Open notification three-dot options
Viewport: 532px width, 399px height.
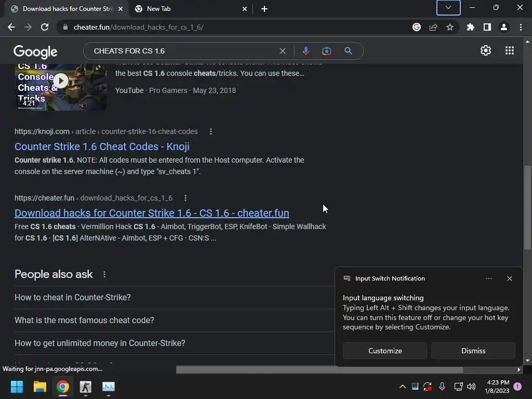(x=488, y=278)
